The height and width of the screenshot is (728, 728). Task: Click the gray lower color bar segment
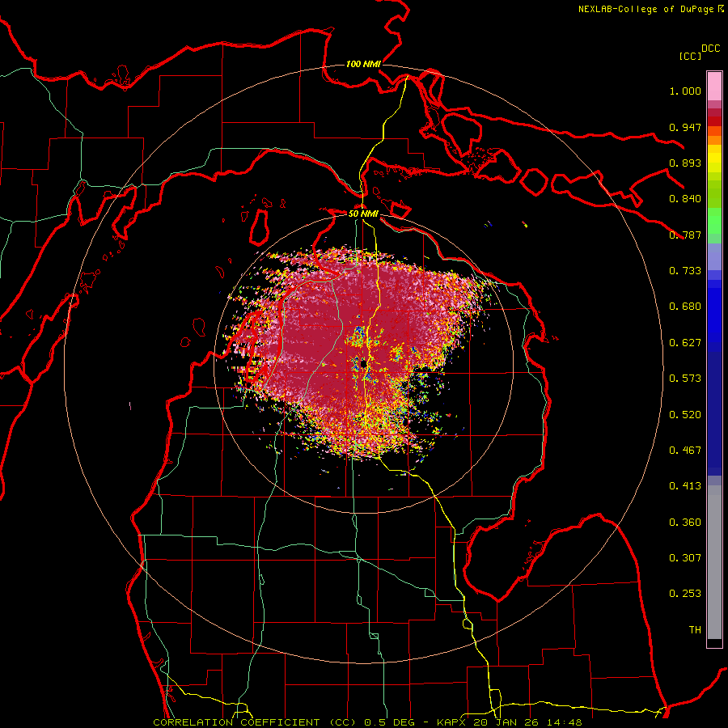(714, 562)
